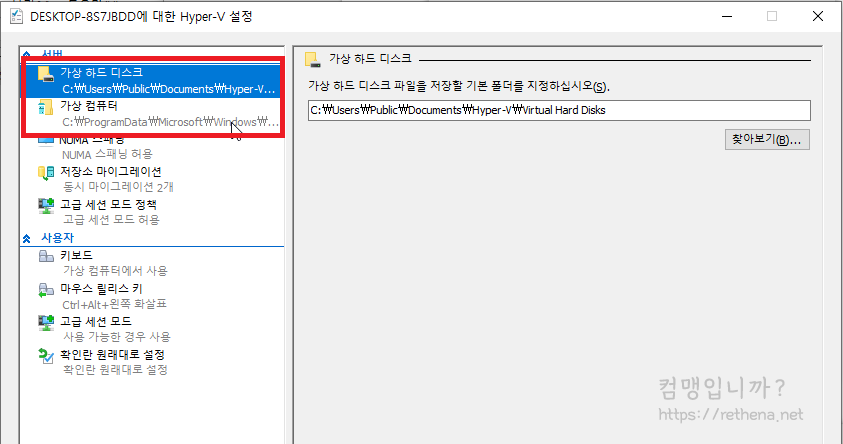Open NUMA 스패닝 허용 setting
Screen dimensions: 843x444
pyautogui.click(x=152, y=147)
